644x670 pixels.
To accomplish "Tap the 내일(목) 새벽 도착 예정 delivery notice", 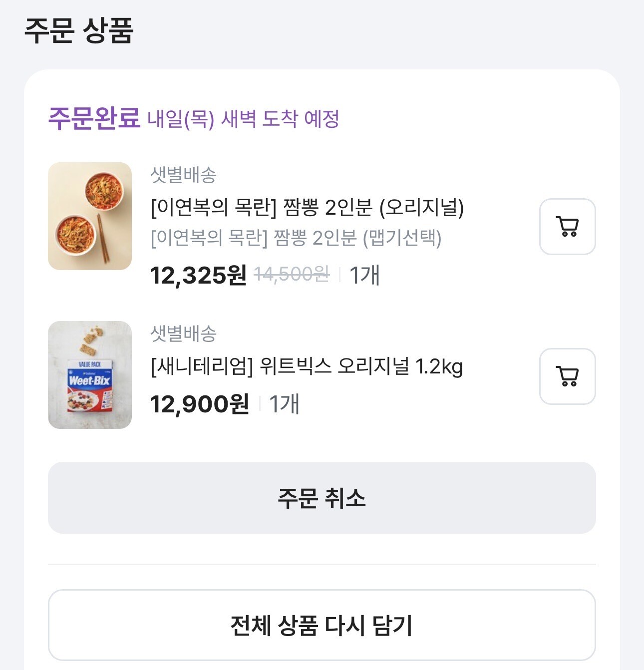I will coord(243,119).
